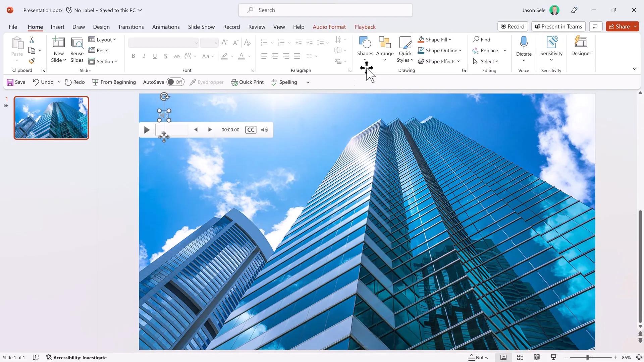Switch to the Transitions tab
Screen dimensions: 644x362
coord(131,27)
